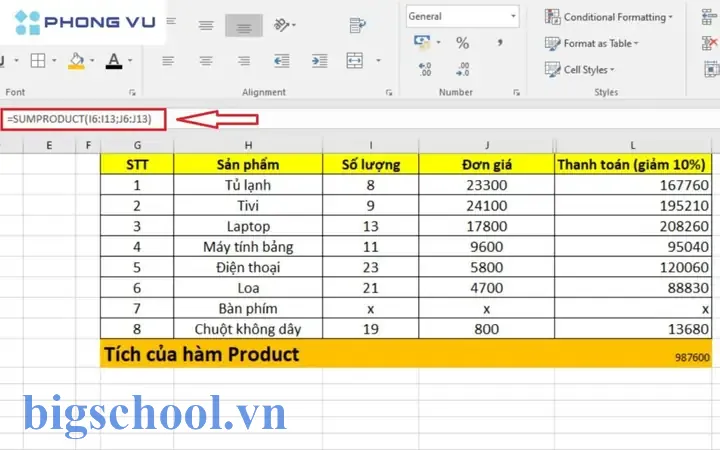Click the quantity cell 13 for Laptop
The height and width of the screenshot is (450, 720).
371,226
